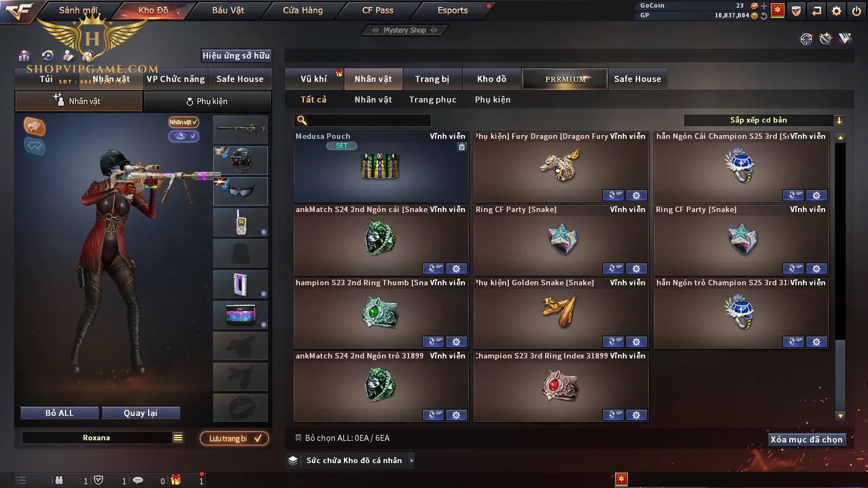Expand the Mystery Shop selector
Screen dimensions: 868x488
pyautogui.click(x=404, y=30)
